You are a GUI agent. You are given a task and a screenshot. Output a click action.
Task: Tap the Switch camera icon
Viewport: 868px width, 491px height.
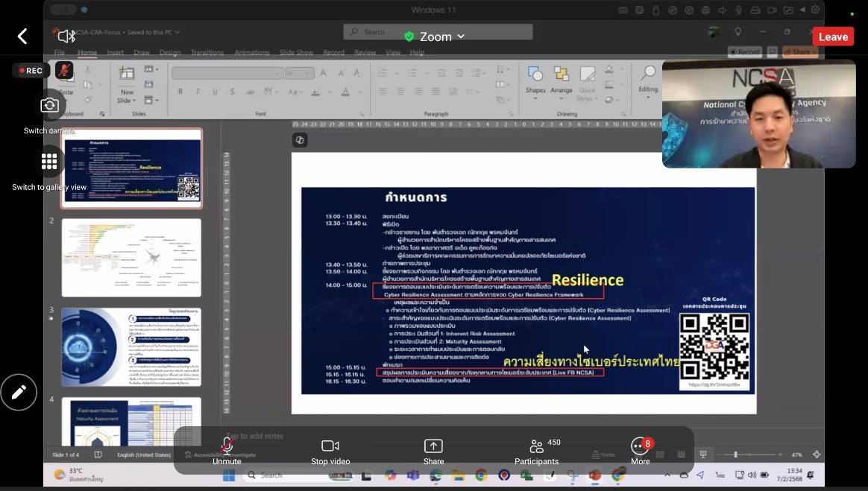click(49, 105)
